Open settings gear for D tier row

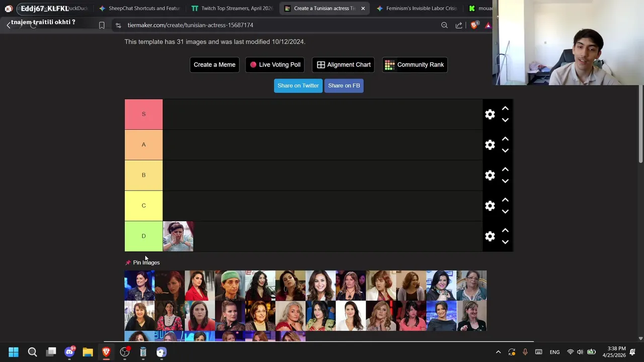[x=490, y=236]
